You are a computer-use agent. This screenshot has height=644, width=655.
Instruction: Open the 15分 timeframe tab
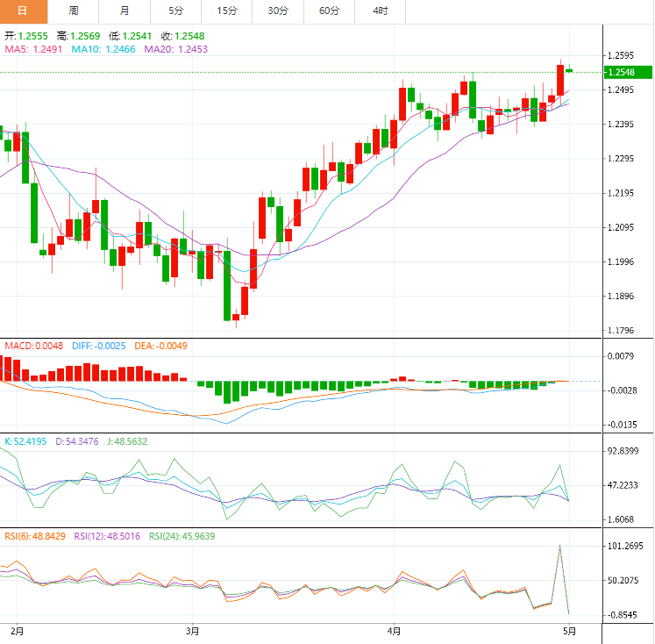[x=227, y=11]
